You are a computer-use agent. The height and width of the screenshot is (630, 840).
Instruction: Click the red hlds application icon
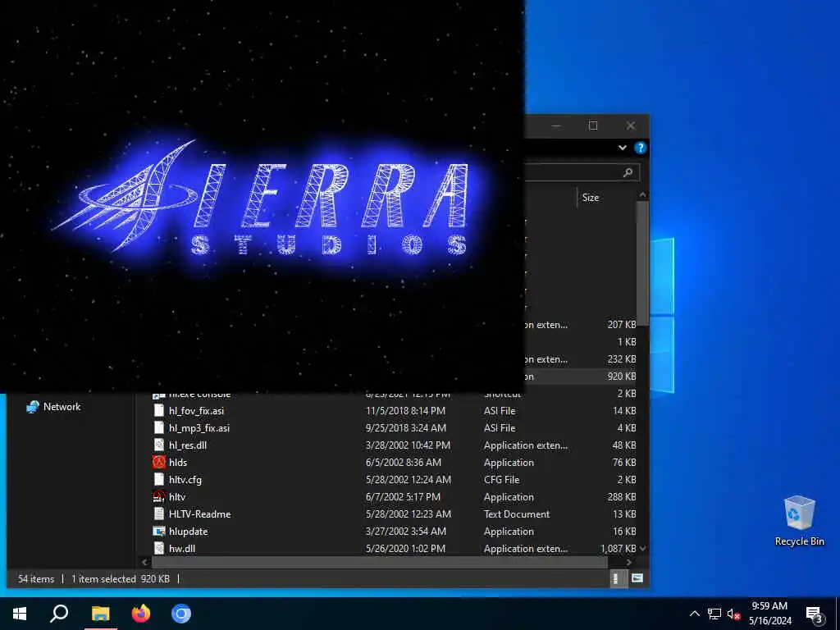159,463
